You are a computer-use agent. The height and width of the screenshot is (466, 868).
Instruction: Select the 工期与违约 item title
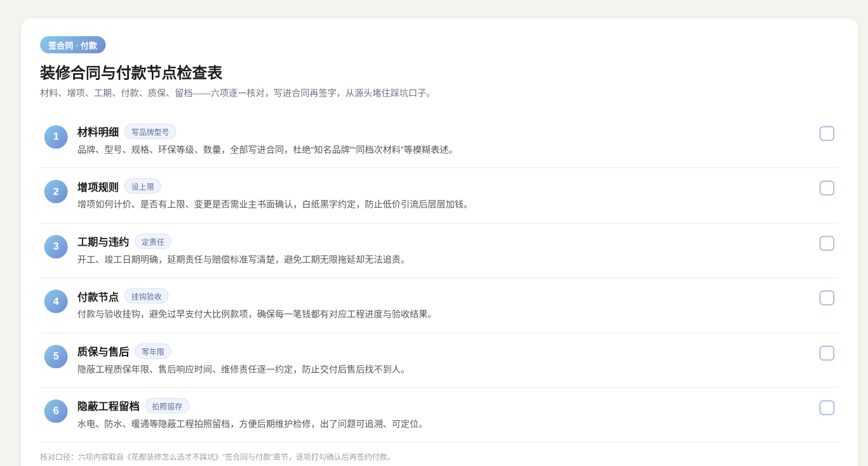tap(103, 242)
